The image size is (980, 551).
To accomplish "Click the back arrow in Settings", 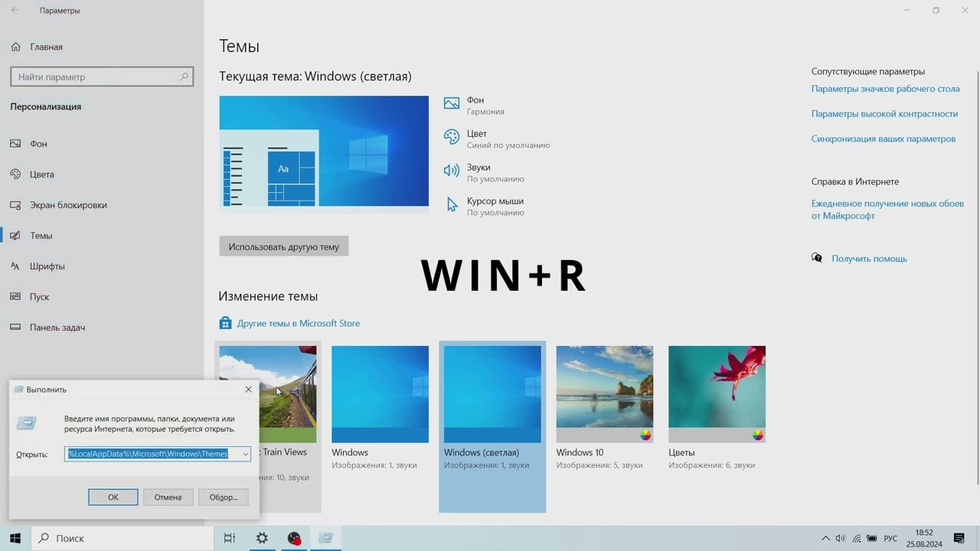I will 15,11.
